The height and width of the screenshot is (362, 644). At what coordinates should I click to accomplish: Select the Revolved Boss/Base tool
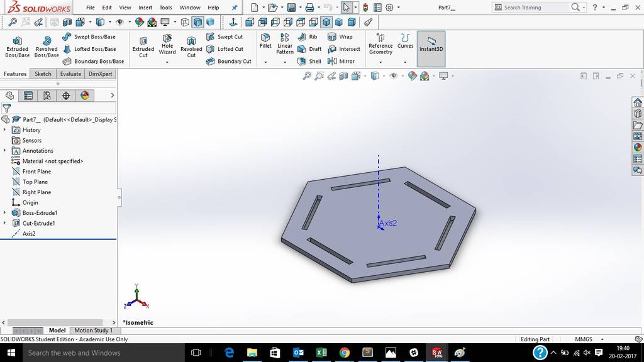(47, 47)
